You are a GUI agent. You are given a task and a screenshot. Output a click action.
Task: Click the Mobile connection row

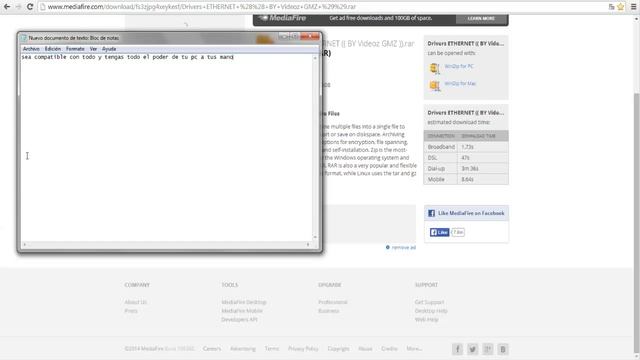pos(466,179)
